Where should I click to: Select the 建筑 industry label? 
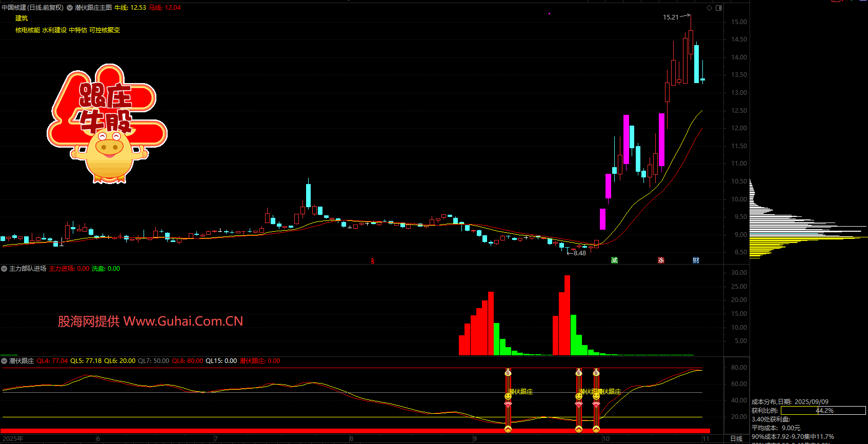(x=22, y=18)
